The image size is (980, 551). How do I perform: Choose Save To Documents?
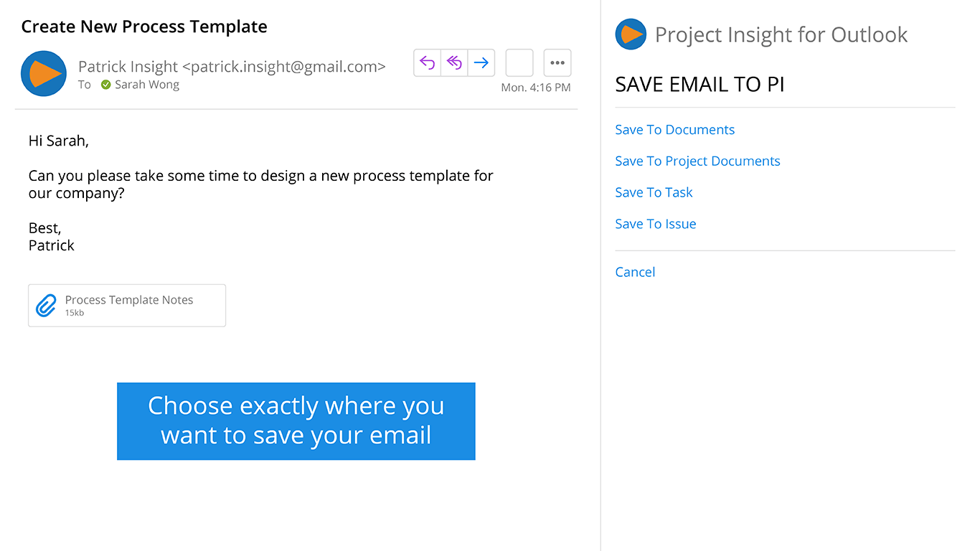pyautogui.click(x=674, y=130)
